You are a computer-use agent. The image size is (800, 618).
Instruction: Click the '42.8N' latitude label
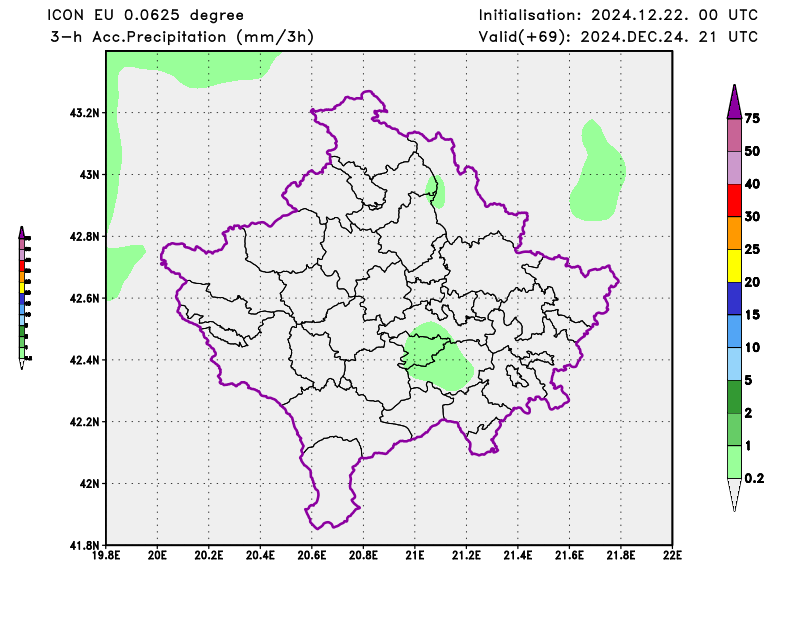coord(85,236)
